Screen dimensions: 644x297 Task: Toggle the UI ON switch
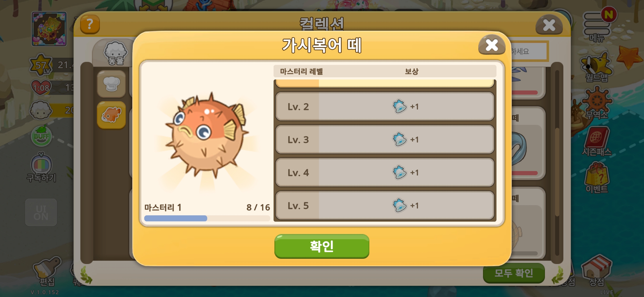41,212
